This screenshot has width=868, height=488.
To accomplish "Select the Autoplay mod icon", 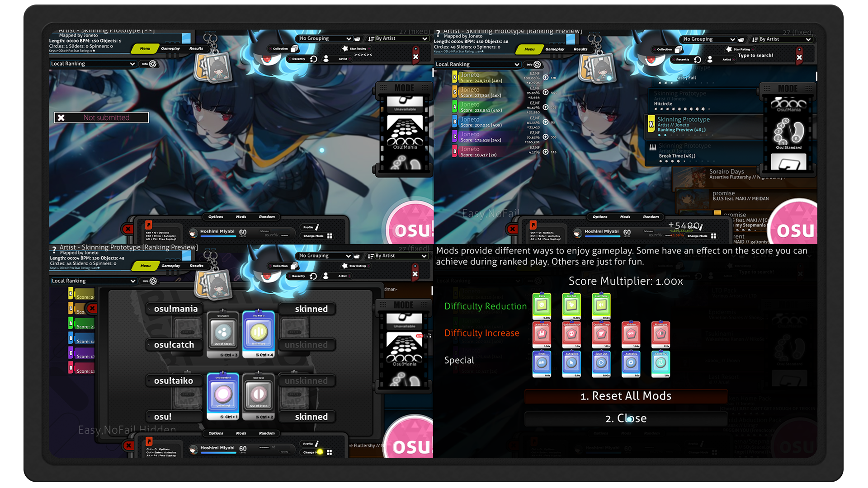I will click(x=631, y=364).
